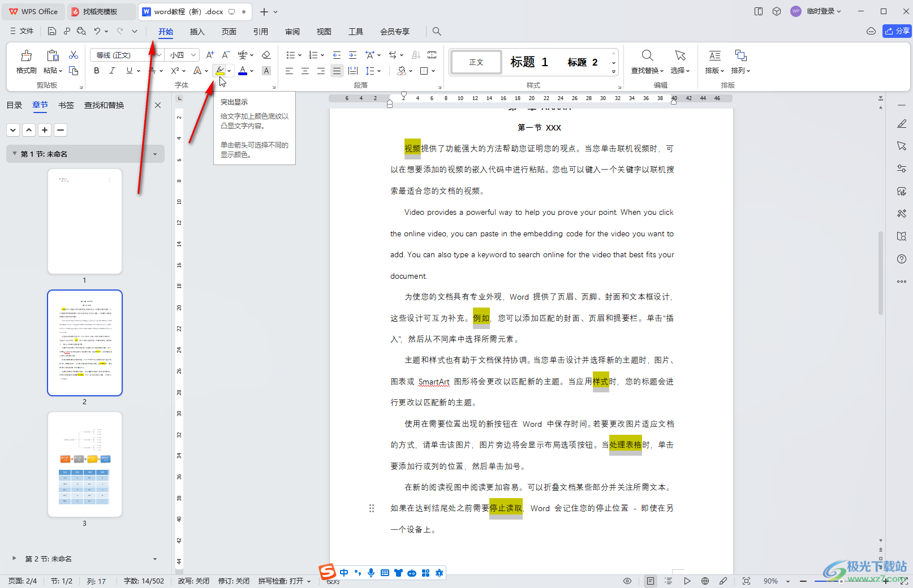Toggle underline formatting
The image size is (913, 588).
click(130, 71)
